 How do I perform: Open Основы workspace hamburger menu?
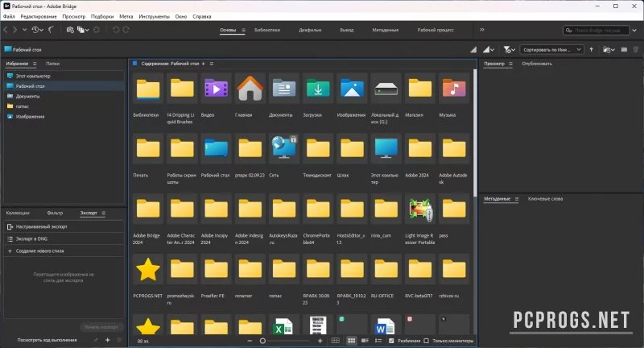point(244,30)
